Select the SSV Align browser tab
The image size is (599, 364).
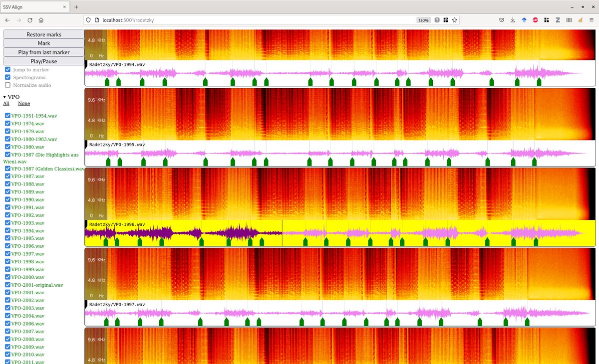point(35,7)
